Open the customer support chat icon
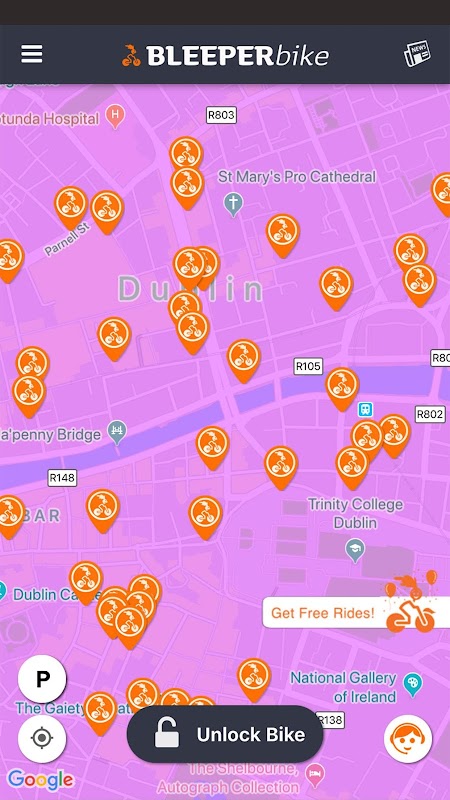 click(x=408, y=738)
